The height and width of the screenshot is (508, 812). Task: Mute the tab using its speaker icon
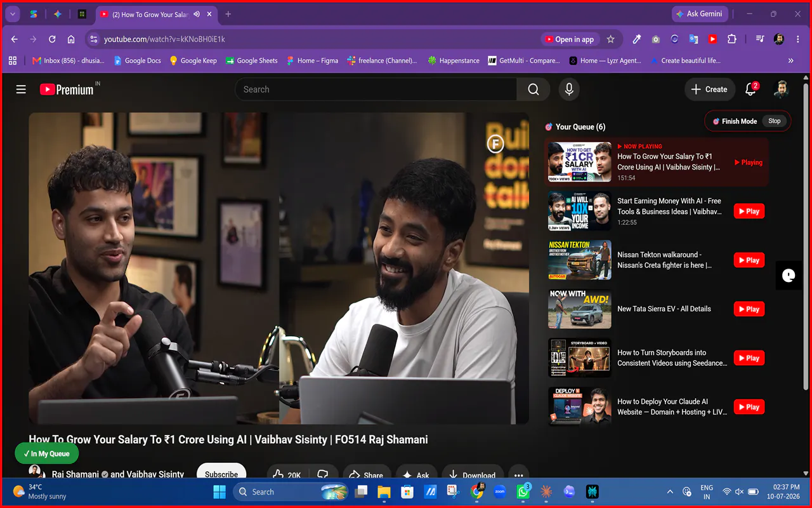tap(197, 14)
